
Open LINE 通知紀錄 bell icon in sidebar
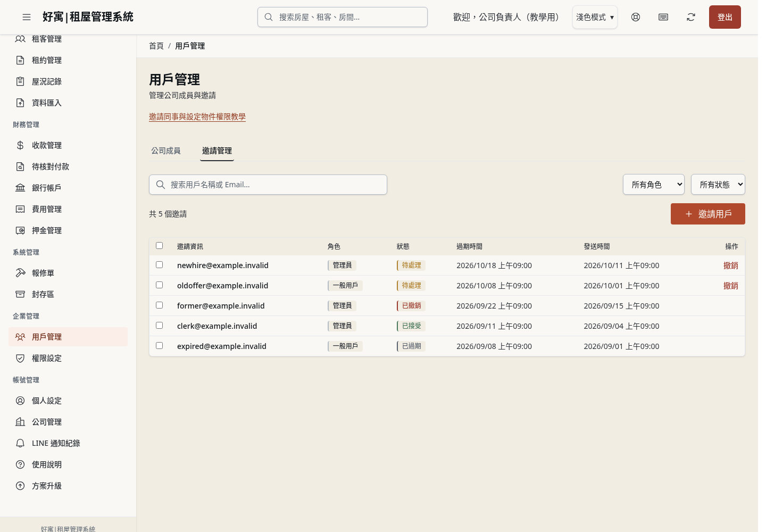point(20,443)
